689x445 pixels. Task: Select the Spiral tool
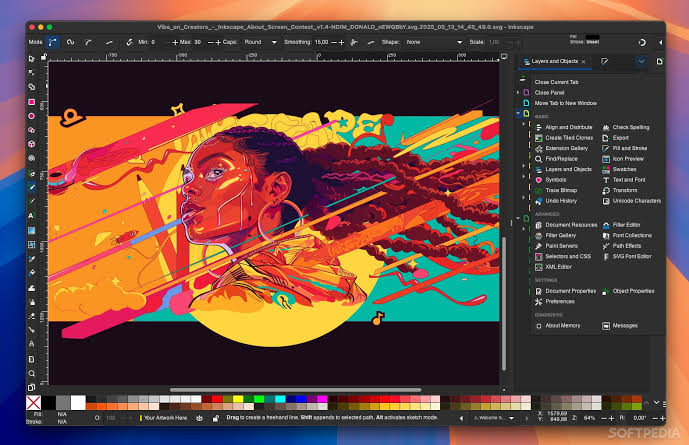31,158
